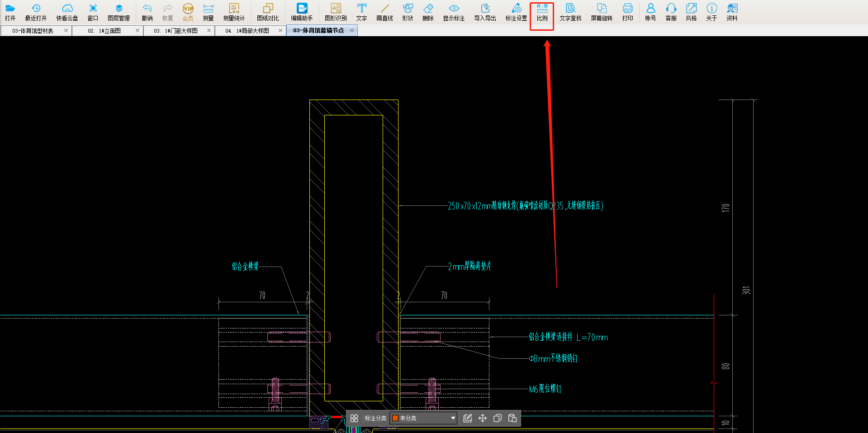Toggle 显示标注 annotation visibility
Screen dimensions: 868x433
[454, 12]
